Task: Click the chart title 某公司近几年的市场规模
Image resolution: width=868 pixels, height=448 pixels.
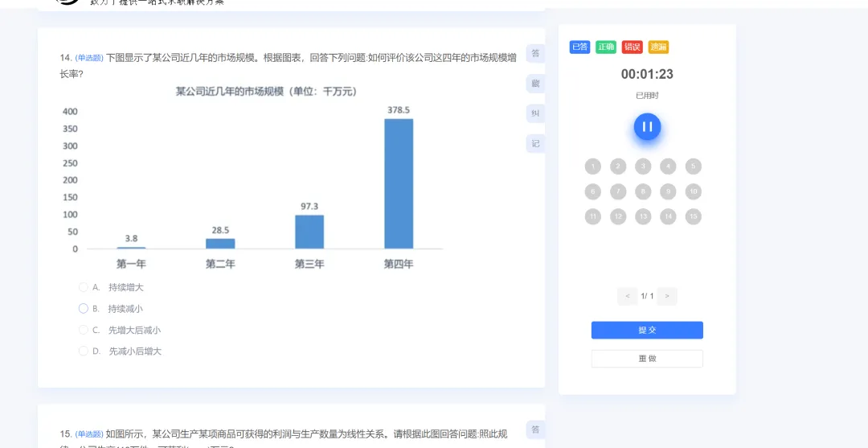Action: (x=267, y=92)
